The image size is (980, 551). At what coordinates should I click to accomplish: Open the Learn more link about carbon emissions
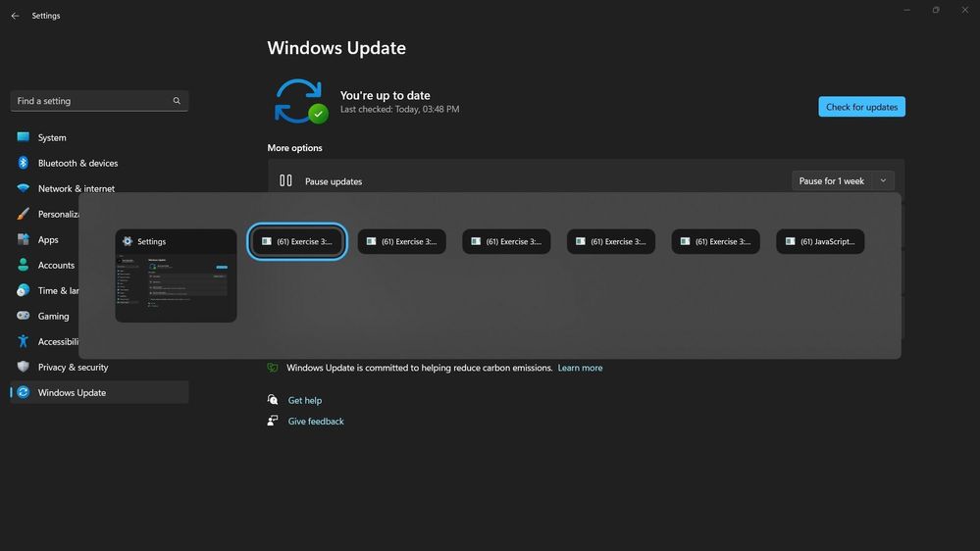click(x=580, y=368)
